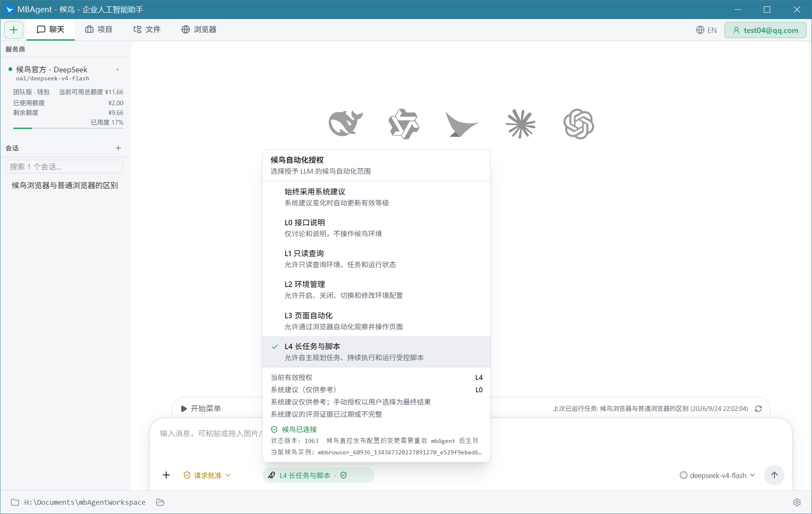Screen dimensions: 812x514
Task: Open the workspace folder icon after the path
Action: [160, 502]
